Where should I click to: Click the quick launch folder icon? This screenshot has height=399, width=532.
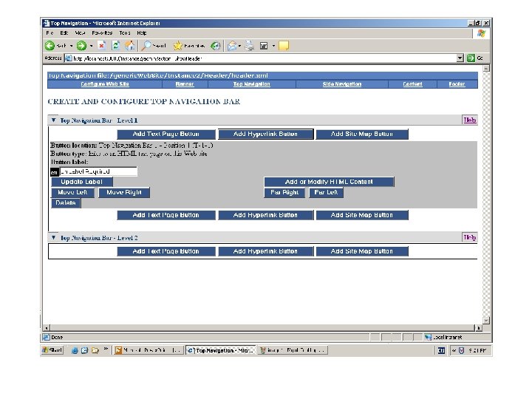(95, 350)
